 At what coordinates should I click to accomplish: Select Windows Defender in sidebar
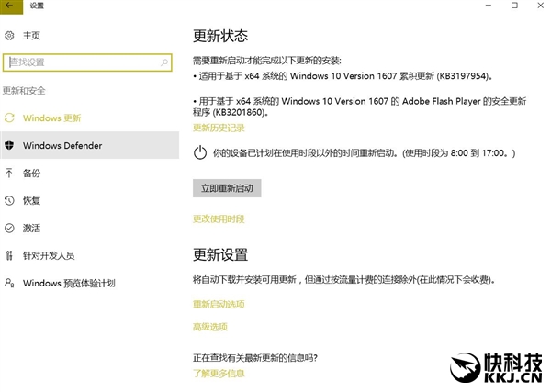coord(90,145)
